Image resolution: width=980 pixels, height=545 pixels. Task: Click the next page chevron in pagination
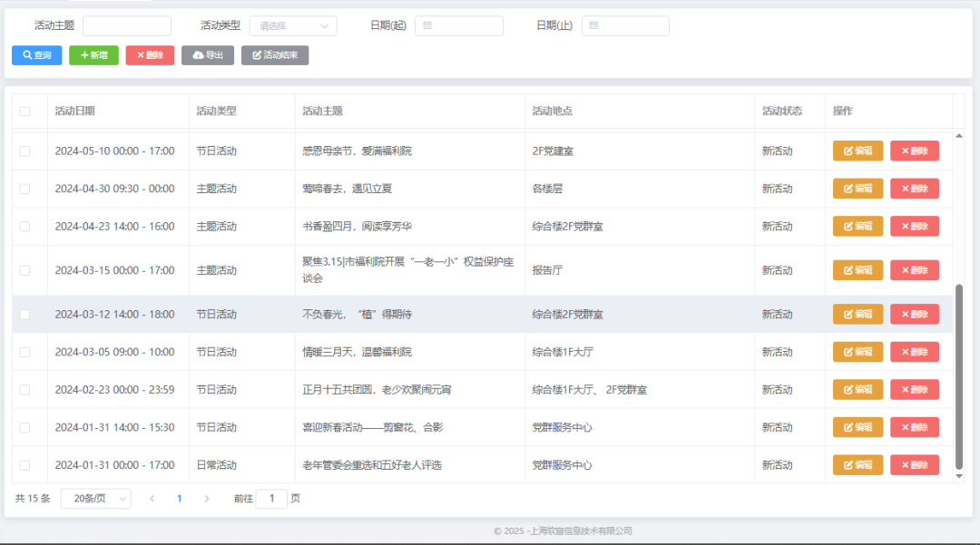coord(206,499)
